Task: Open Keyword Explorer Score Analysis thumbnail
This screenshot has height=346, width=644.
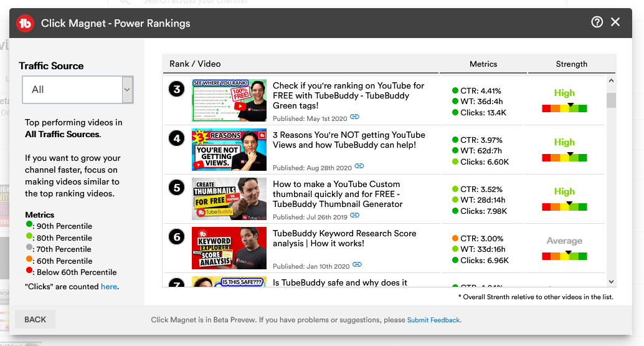Action: point(229,248)
